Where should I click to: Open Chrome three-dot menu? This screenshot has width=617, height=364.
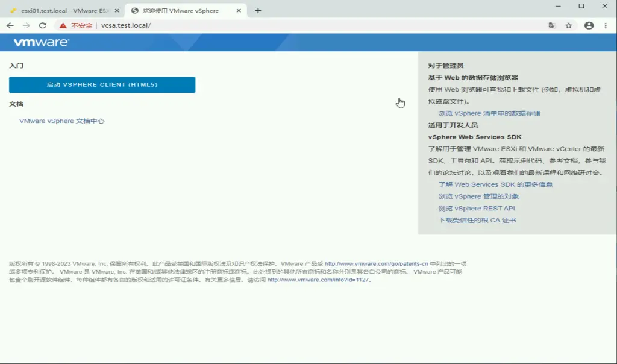pos(606,25)
